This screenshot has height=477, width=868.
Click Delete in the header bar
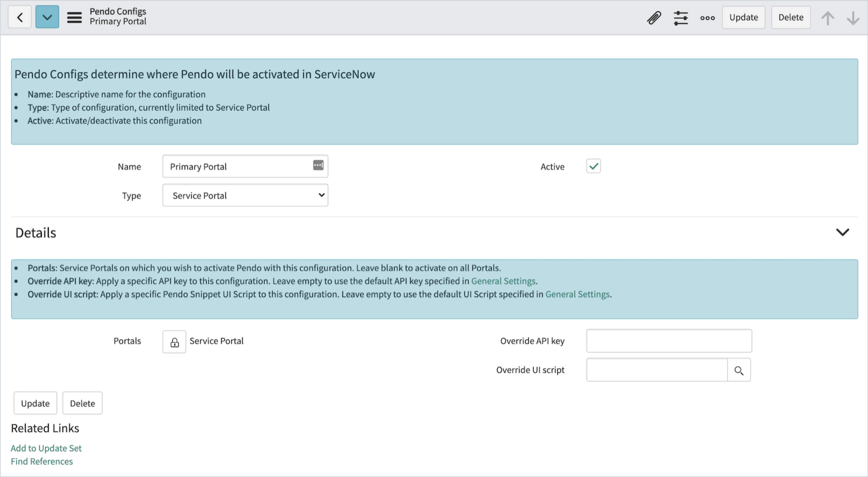(791, 17)
